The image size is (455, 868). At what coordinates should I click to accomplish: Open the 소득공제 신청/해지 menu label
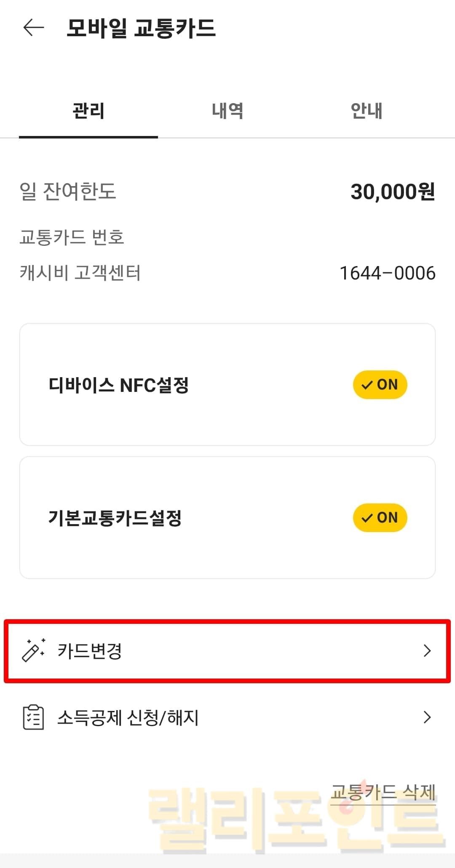[128, 717]
